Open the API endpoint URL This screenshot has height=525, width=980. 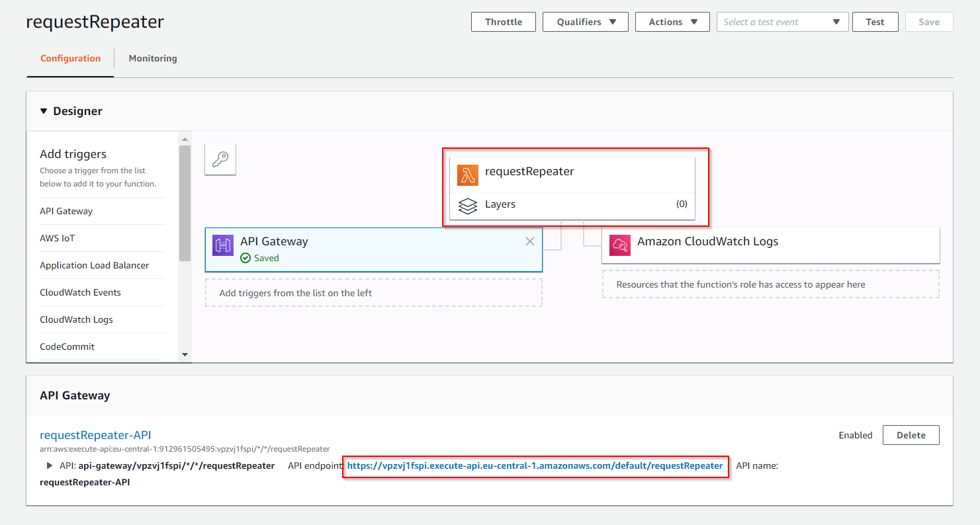pyautogui.click(x=533, y=465)
